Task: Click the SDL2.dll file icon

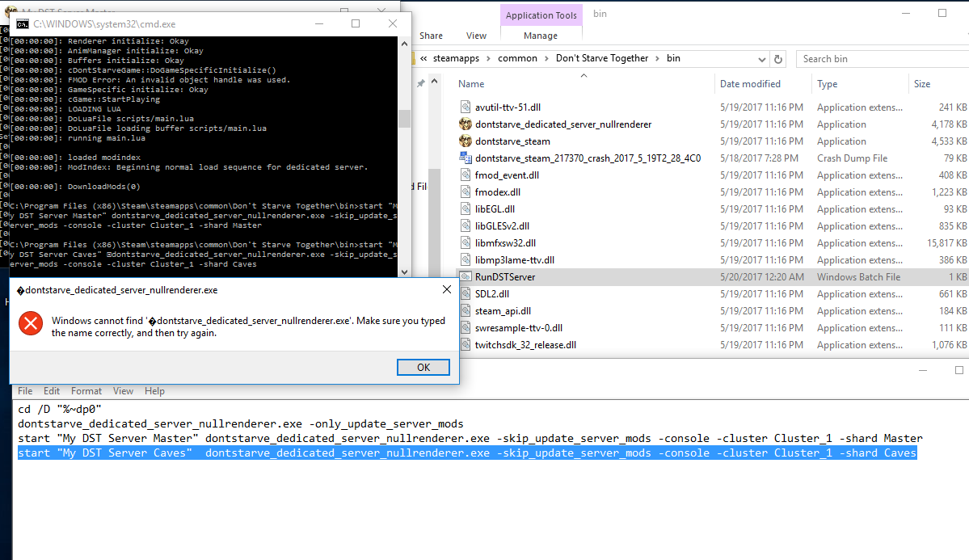Action: 466,294
